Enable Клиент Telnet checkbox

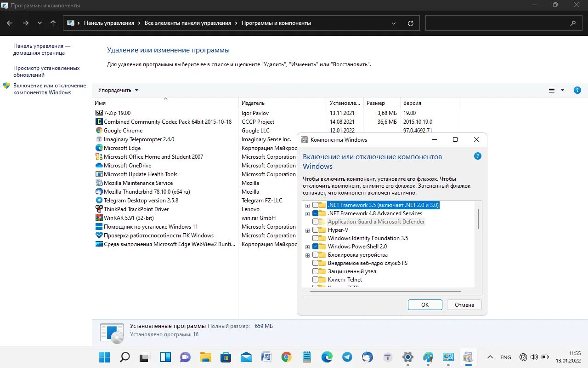pos(315,280)
